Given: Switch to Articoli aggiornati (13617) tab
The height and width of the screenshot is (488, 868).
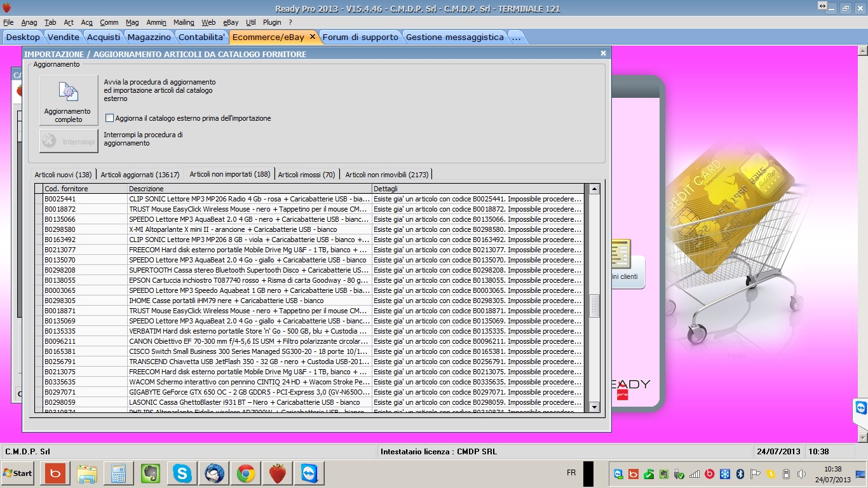Looking at the screenshot, I should (x=140, y=175).
